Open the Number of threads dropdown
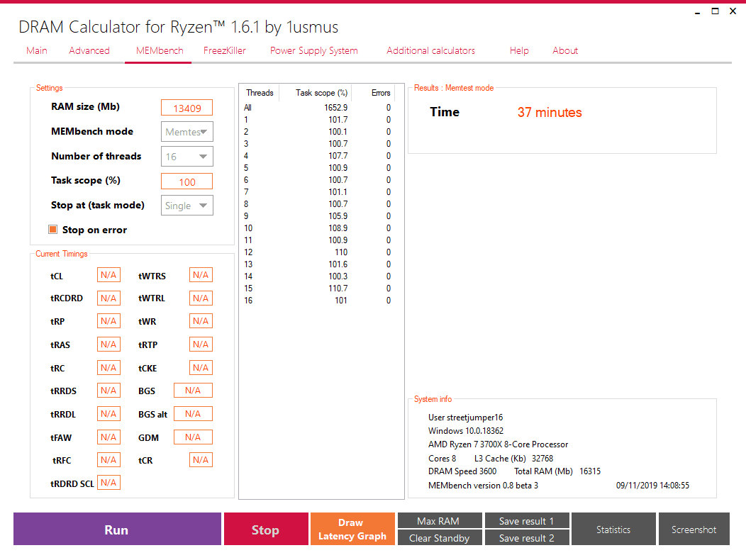This screenshot has height=560, width=746. tap(187, 157)
